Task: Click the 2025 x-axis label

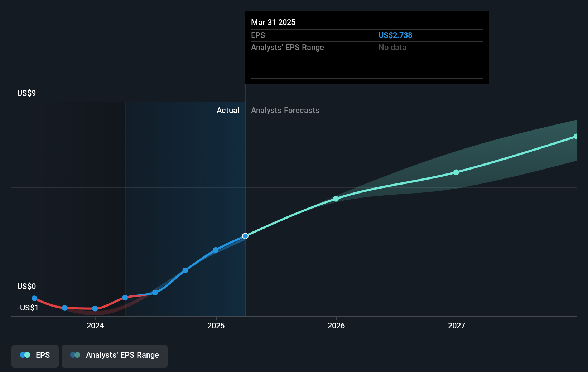Action: 216,325
